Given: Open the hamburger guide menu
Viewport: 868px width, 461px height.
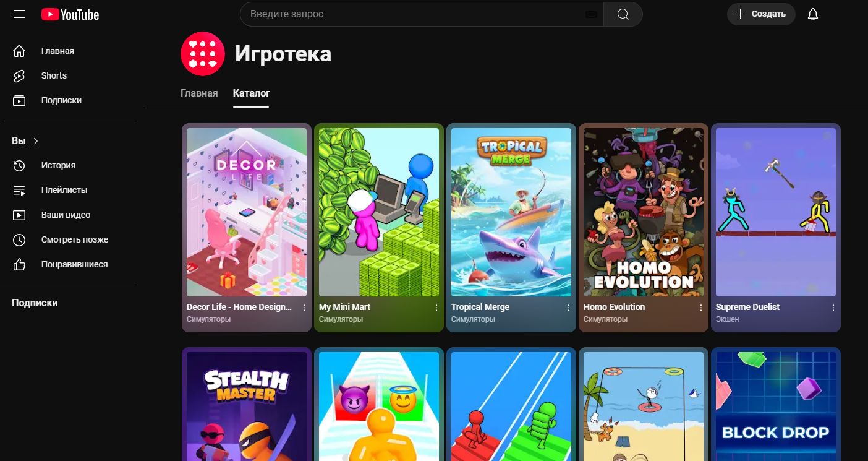Looking at the screenshot, I should coord(19,14).
